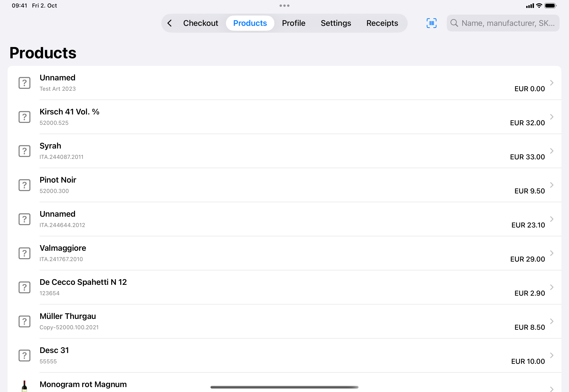Open the Test Art 2023 row via its chevron
The width and height of the screenshot is (569, 392).
552,83
